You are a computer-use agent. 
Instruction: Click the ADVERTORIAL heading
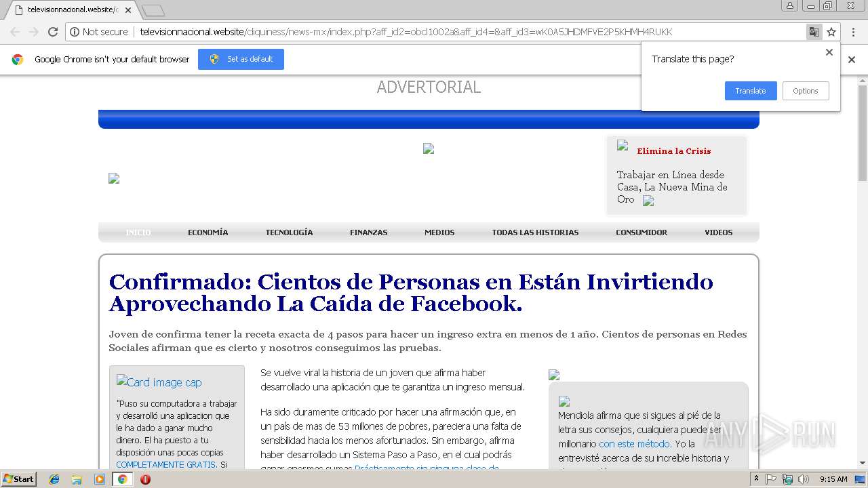tap(429, 87)
